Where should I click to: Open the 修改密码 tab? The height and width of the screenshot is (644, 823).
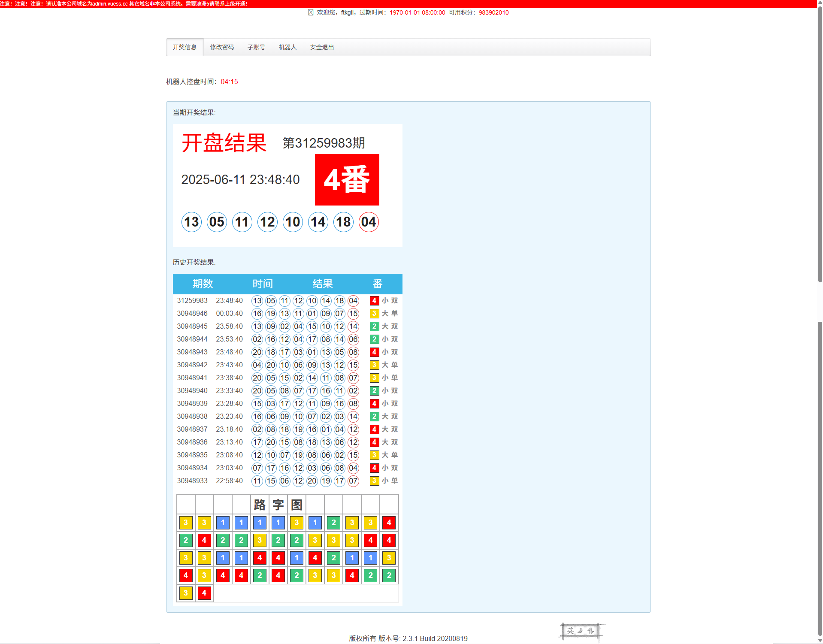(222, 47)
